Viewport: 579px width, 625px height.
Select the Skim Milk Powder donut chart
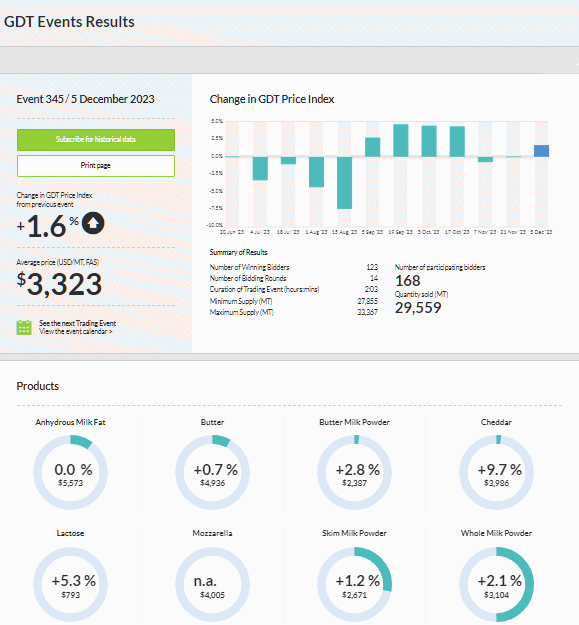click(x=354, y=584)
